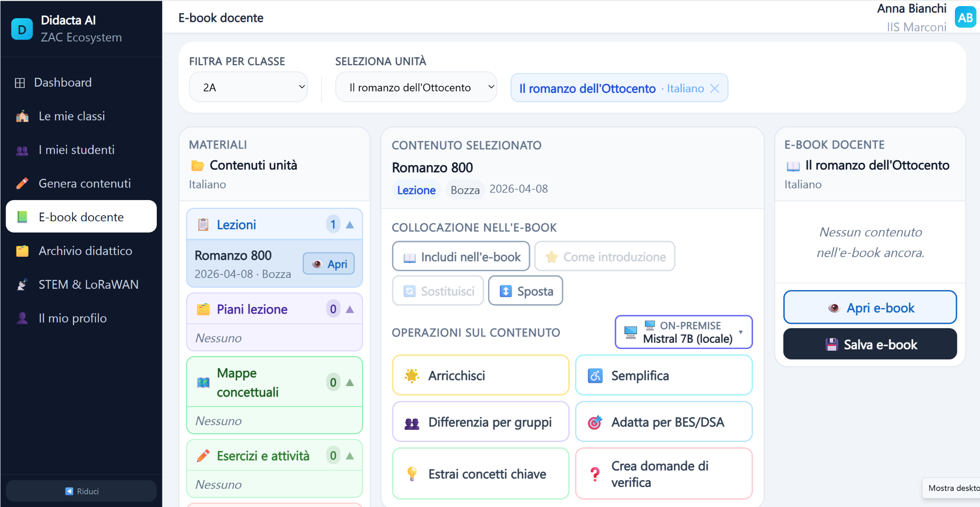Open the Filtra per classe dropdown

(x=248, y=87)
